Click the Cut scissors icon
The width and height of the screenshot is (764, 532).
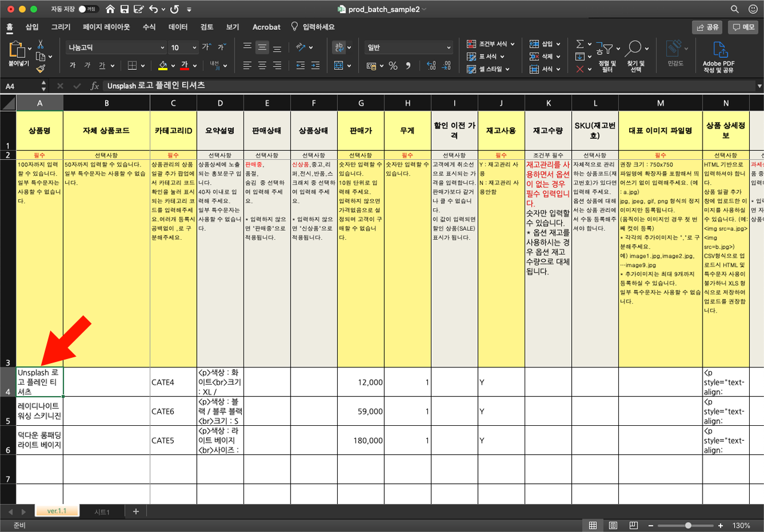41,44
